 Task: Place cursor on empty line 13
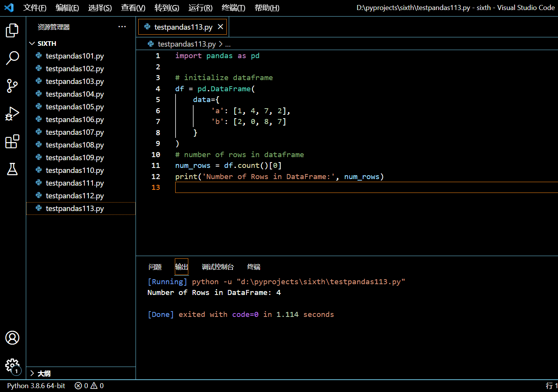366,187
